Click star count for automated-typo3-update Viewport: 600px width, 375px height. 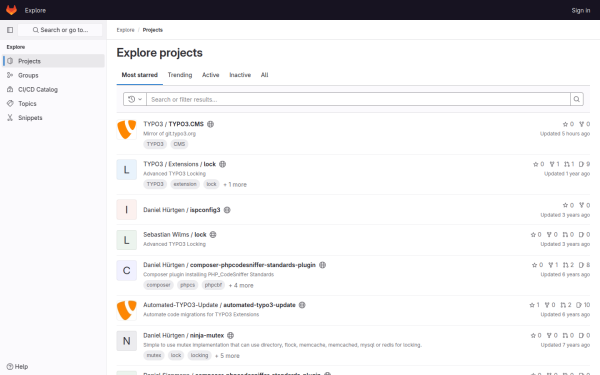tap(535, 305)
